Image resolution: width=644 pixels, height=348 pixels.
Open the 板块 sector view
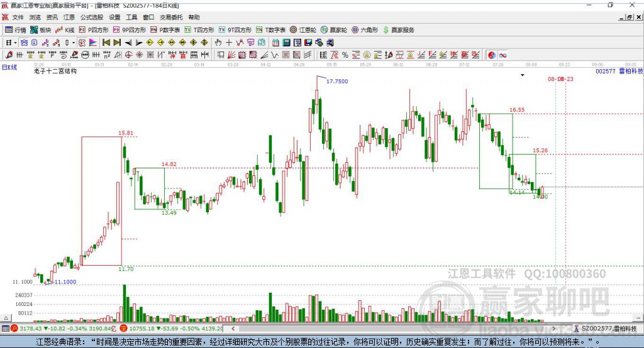coord(41,30)
